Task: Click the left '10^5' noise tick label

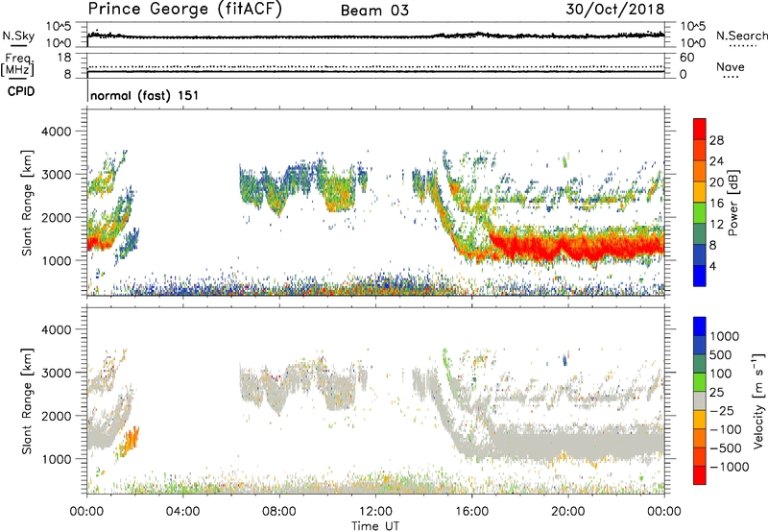Action: (59, 27)
